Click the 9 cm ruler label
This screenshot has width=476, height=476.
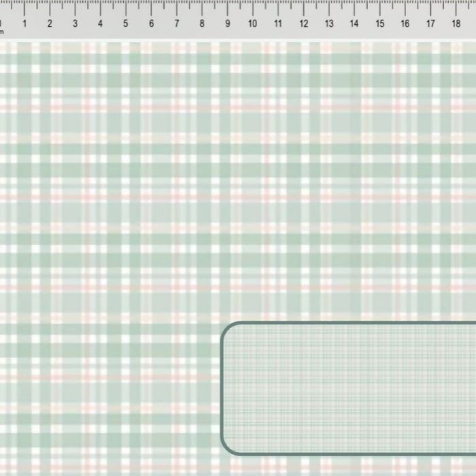227,24
